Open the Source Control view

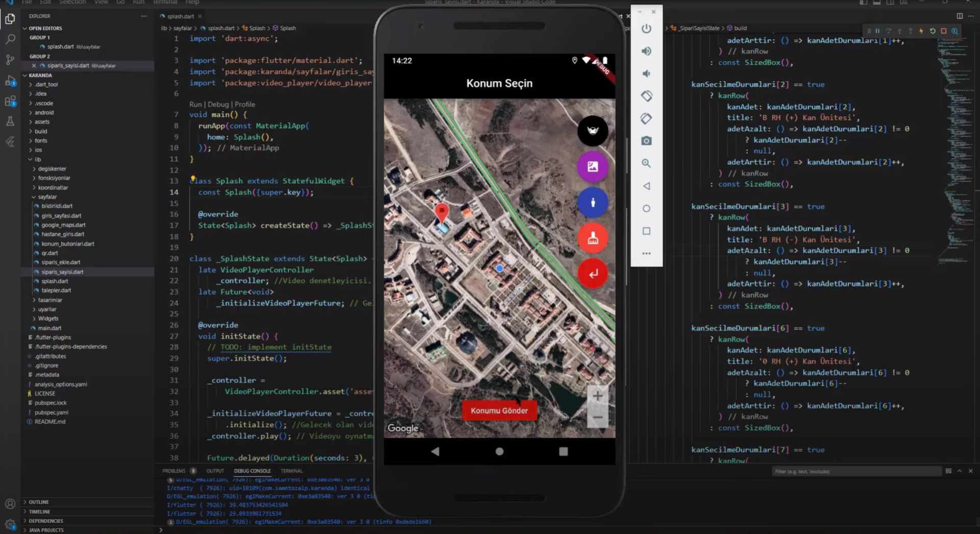click(x=10, y=60)
